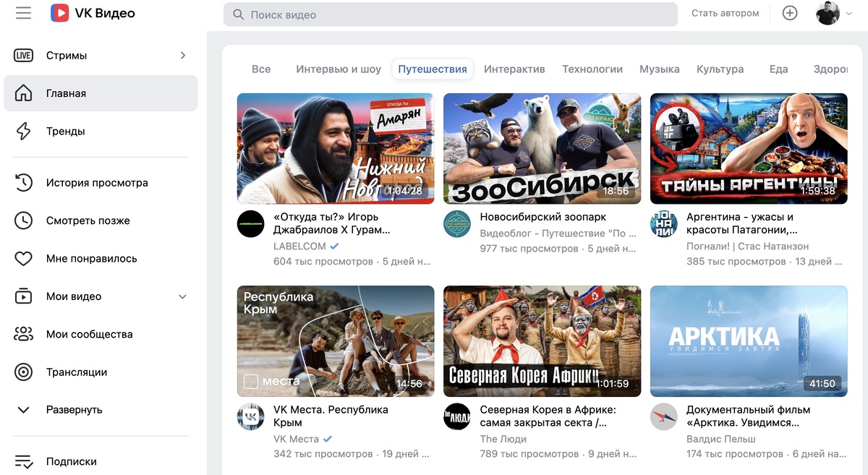Screen dimensions: 868x475
Task: Select the Путешествия tab
Action: [433, 69]
